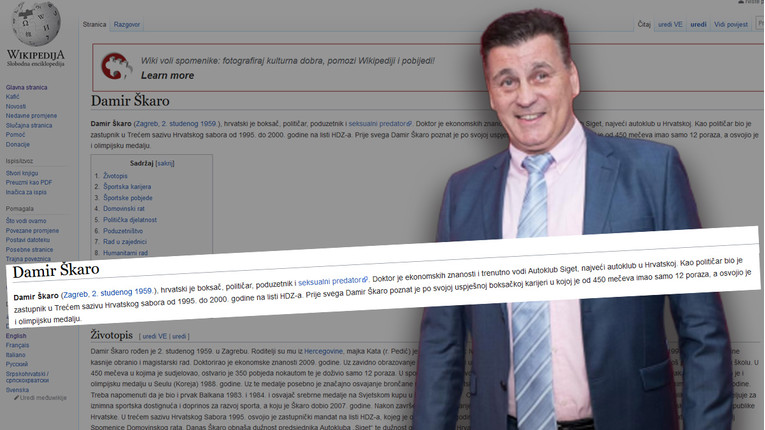The height and width of the screenshot is (430, 765).
Task: Open the Stranica tab
Action: tap(94, 24)
